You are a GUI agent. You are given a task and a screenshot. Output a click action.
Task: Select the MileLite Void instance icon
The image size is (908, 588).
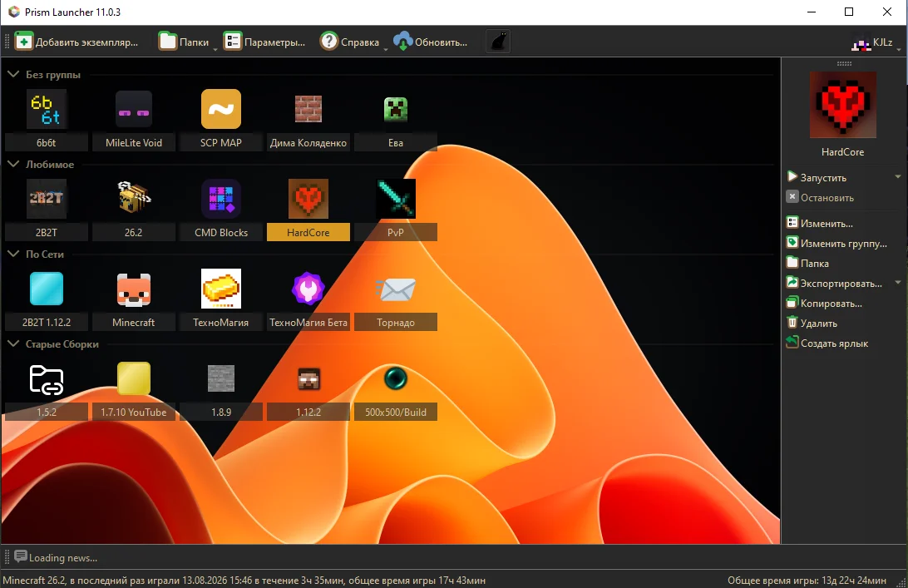tap(134, 109)
